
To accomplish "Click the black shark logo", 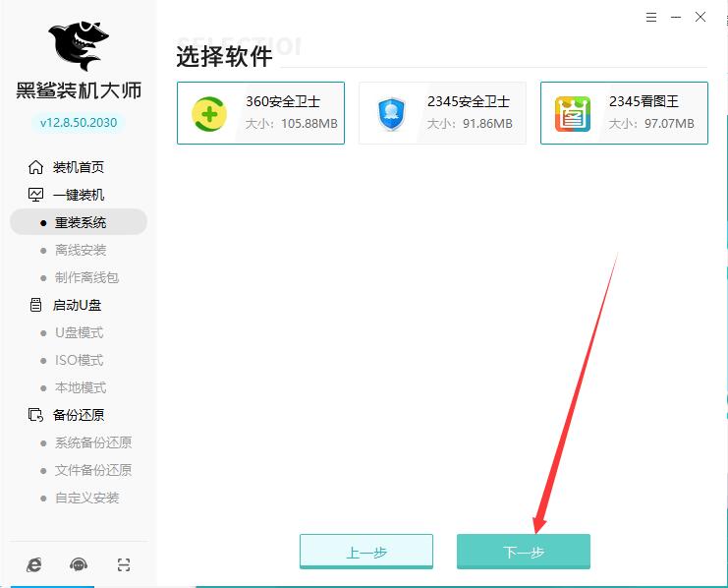I will (79, 45).
